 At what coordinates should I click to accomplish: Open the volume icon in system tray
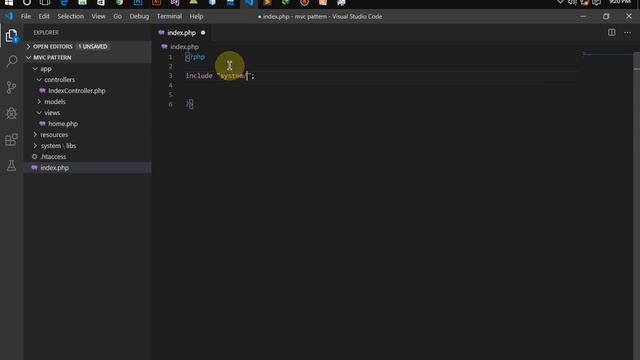point(572,2)
